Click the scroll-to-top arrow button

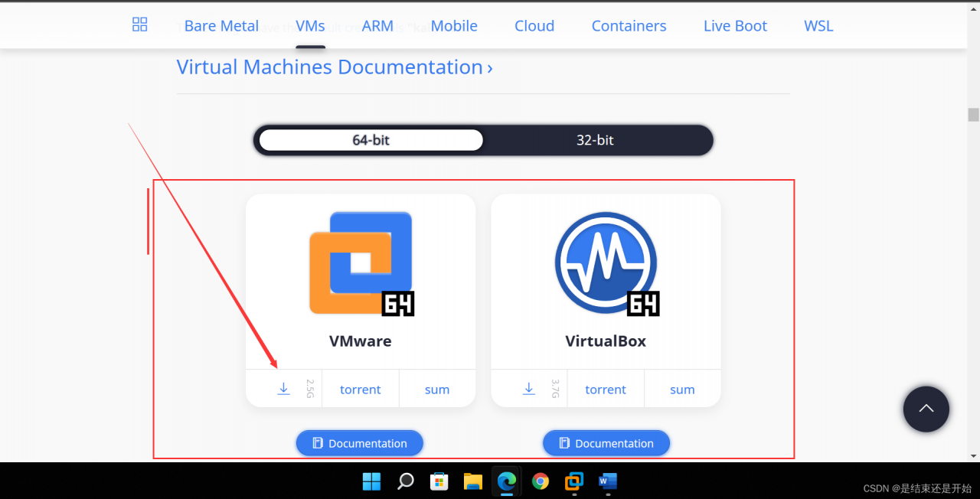pos(926,409)
